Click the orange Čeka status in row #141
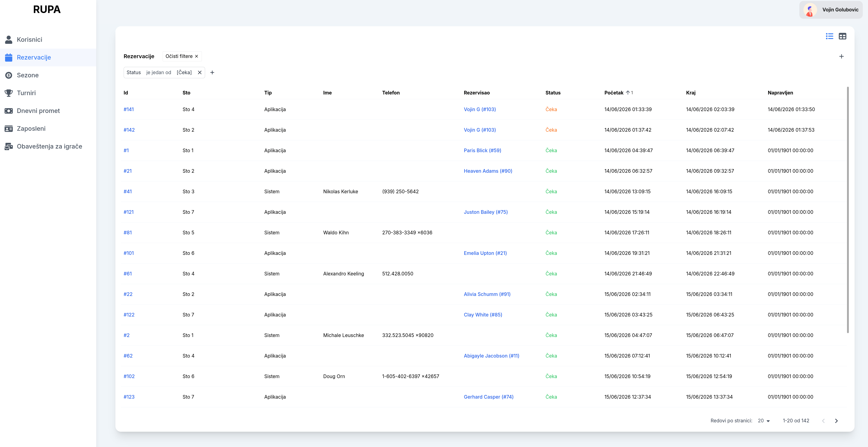The image size is (868, 447). pos(551,109)
